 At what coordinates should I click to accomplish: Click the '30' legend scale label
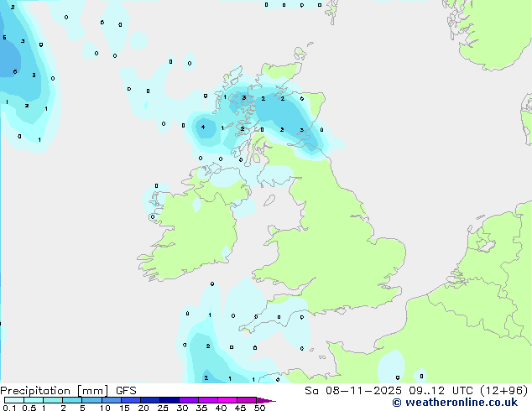182,408
